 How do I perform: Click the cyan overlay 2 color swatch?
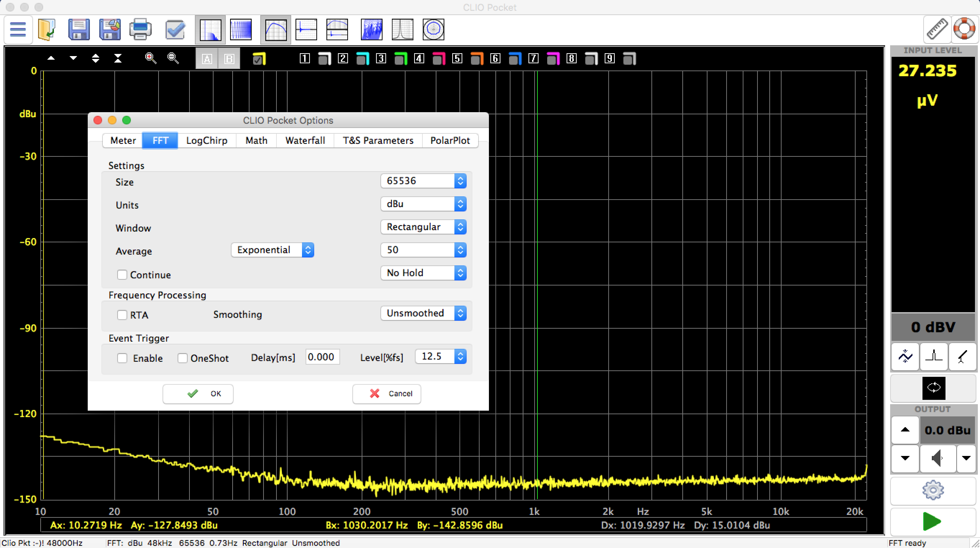coord(362,59)
